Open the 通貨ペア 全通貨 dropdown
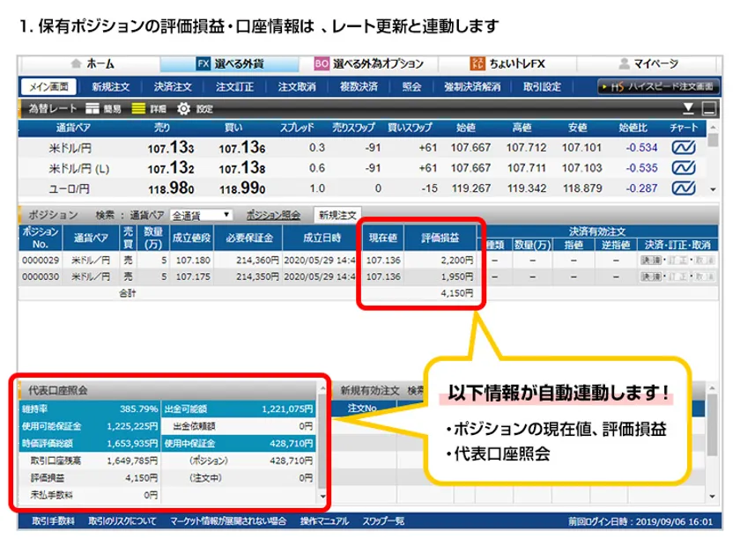Screen dimensions: 740x560 (x=203, y=214)
